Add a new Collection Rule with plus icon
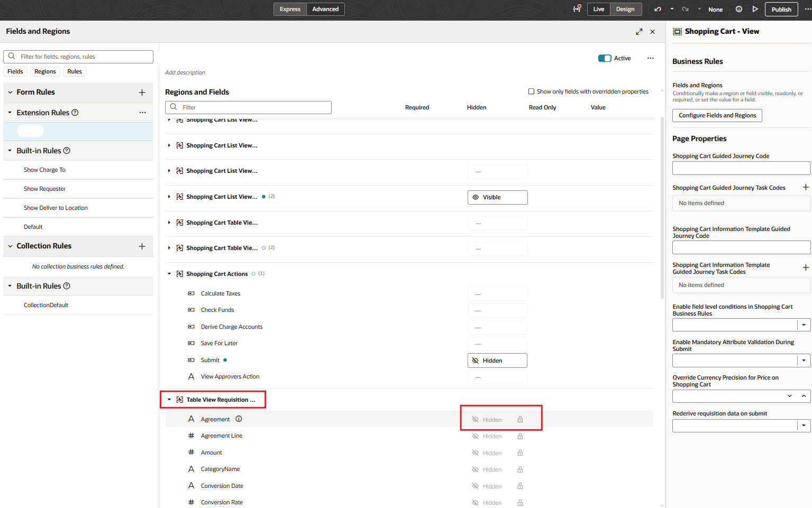This screenshot has height=508, width=812. click(142, 246)
